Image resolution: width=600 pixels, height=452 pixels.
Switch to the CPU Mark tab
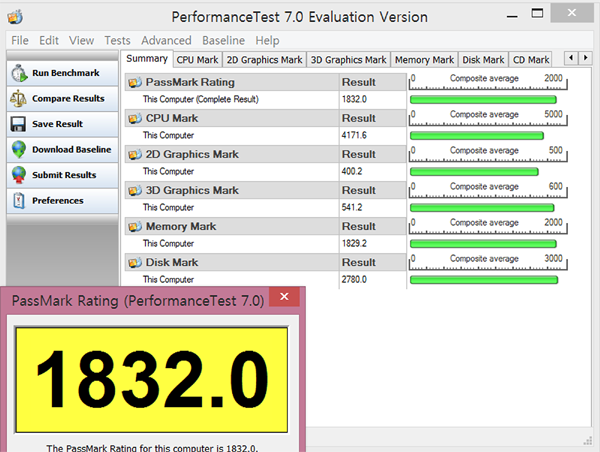(197, 60)
